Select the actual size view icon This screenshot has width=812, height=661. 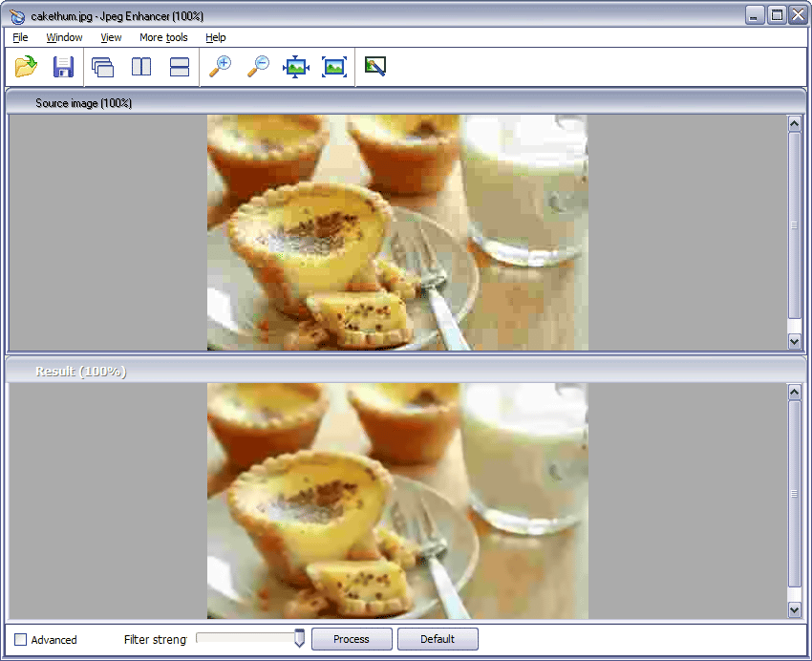(334, 67)
